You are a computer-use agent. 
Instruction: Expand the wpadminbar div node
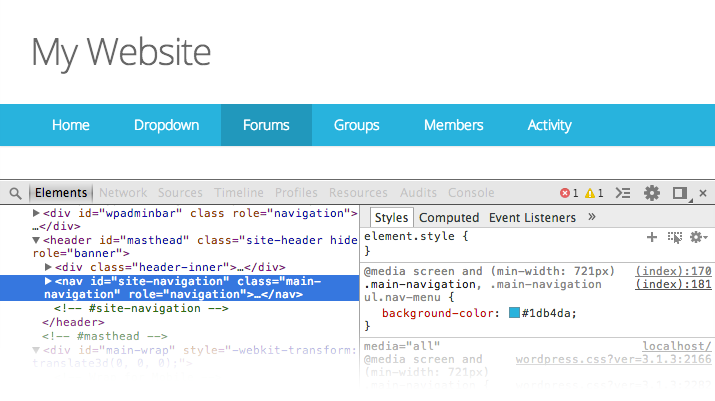tap(37, 213)
